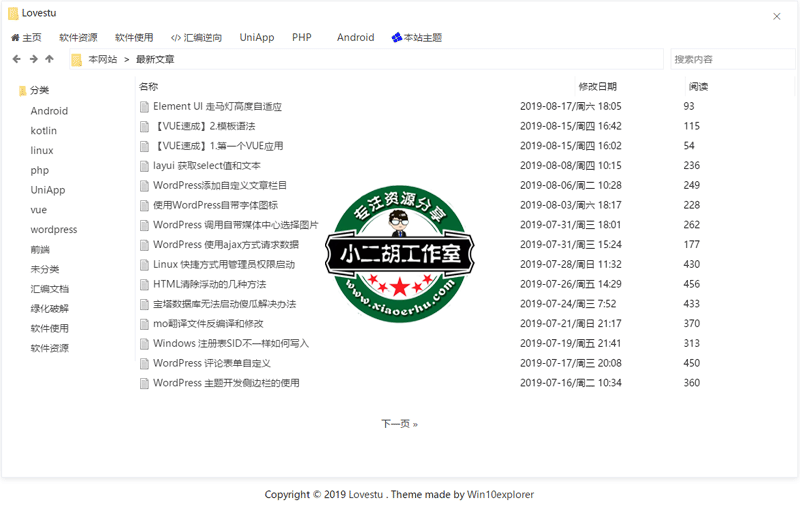
Task: Choose 绿化破解 category in the sidebar
Action: click(49, 309)
